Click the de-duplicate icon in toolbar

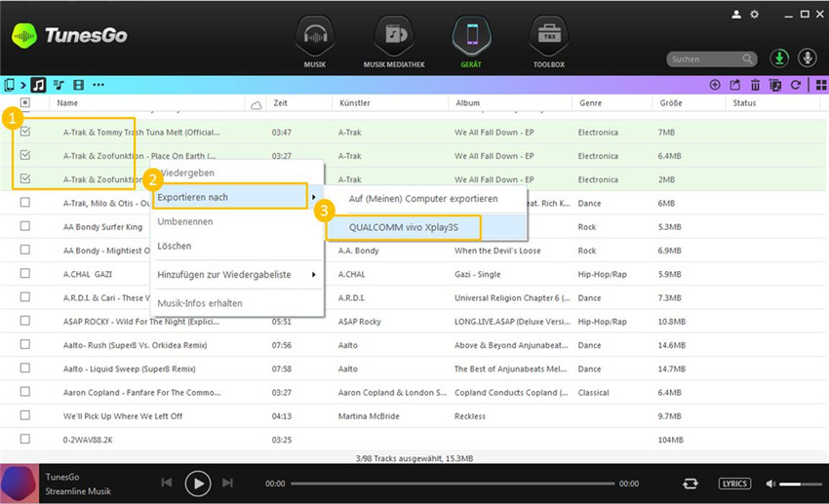(775, 85)
